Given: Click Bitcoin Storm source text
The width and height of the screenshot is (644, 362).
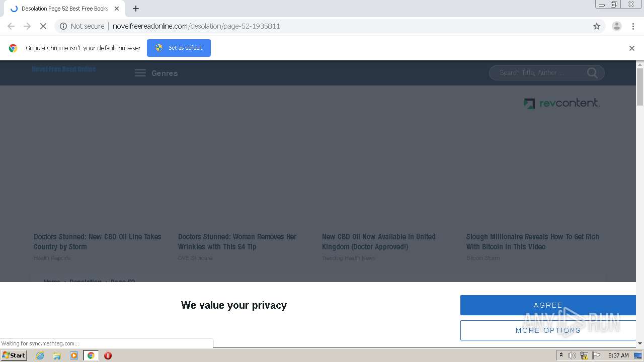Looking at the screenshot, I should [483, 258].
